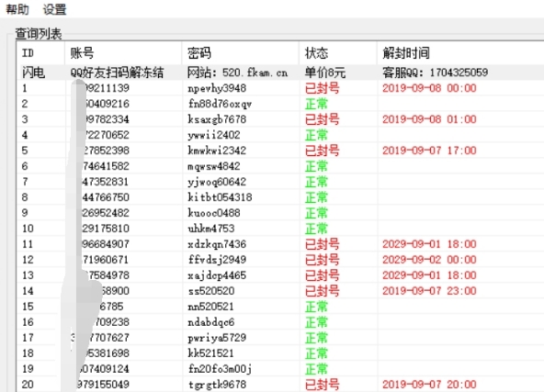The width and height of the screenshot is (544, 392).
Task: Click 正常 status in row 19
Action: [316, 369]
